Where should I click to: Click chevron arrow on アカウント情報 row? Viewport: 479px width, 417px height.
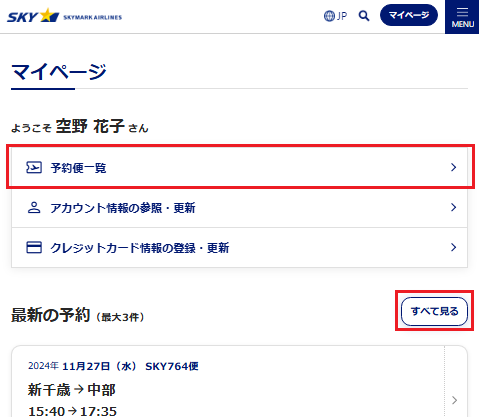453,207
